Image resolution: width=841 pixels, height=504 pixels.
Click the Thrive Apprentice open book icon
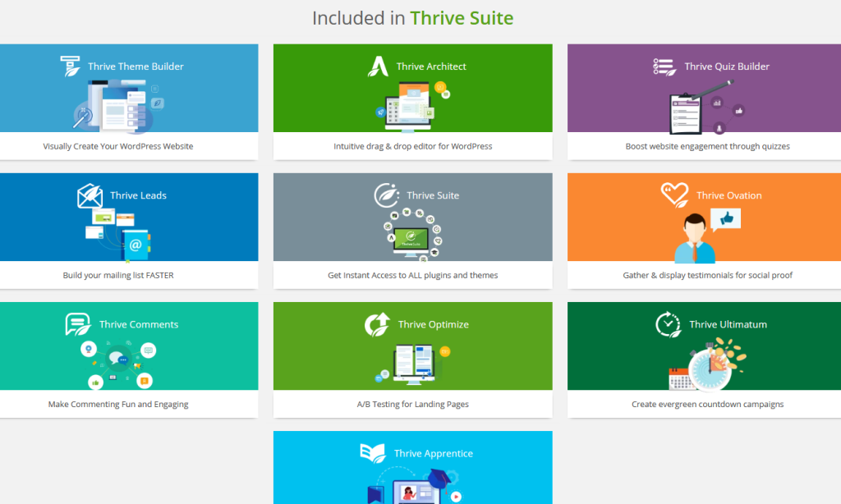click(373, 453)
